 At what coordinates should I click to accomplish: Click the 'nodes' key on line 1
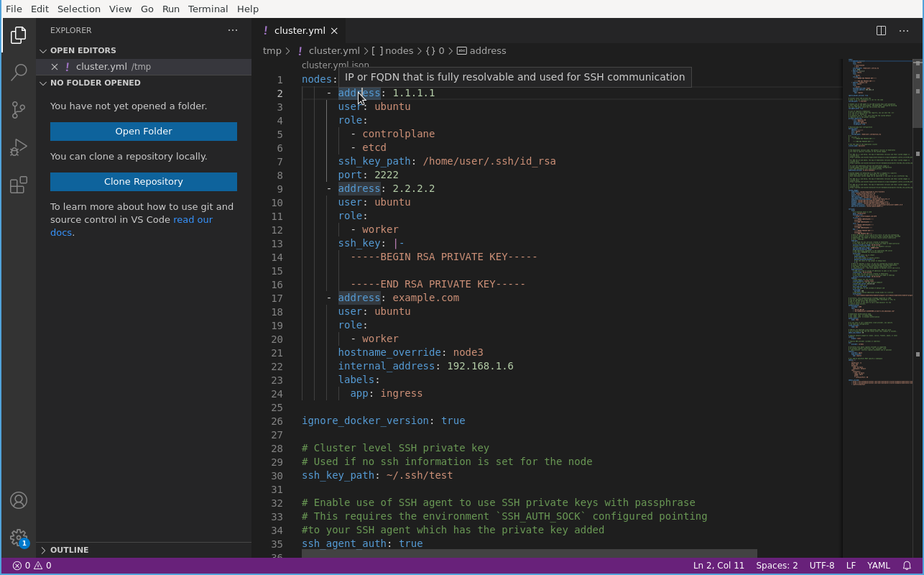point(317,79)
